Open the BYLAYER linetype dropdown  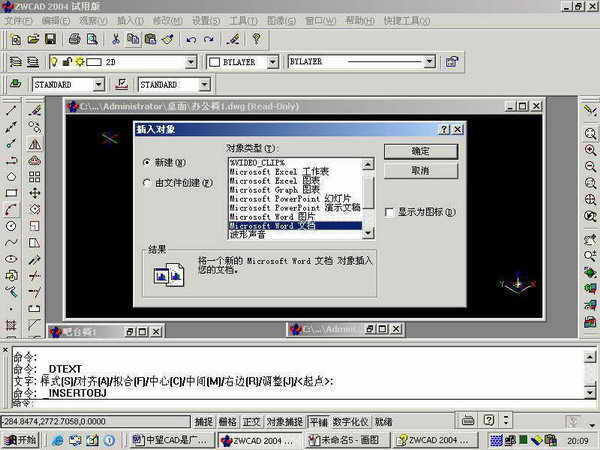click(429, 62)
